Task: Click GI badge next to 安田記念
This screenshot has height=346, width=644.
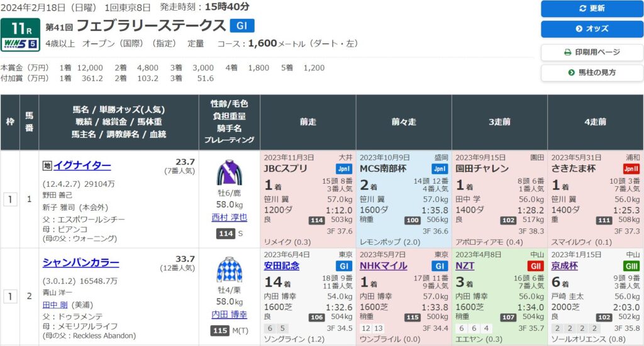Action: tap(344, 266)
